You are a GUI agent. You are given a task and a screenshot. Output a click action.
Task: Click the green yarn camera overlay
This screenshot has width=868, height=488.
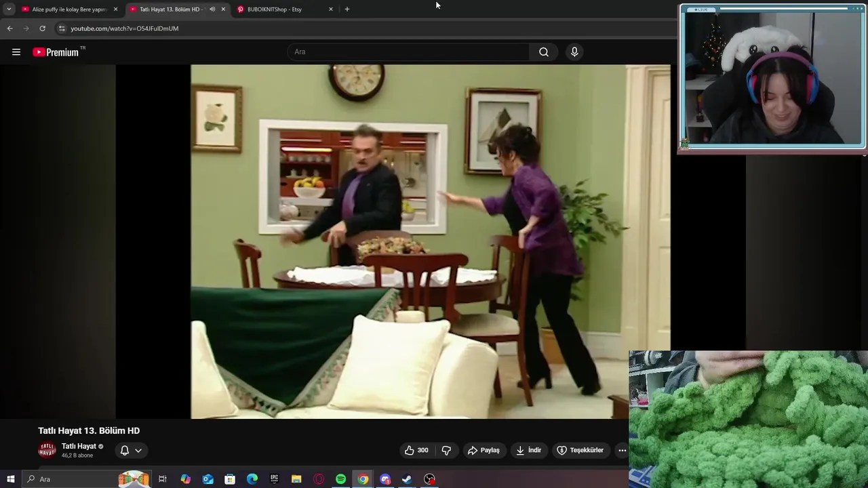click(x=749, y=419)
